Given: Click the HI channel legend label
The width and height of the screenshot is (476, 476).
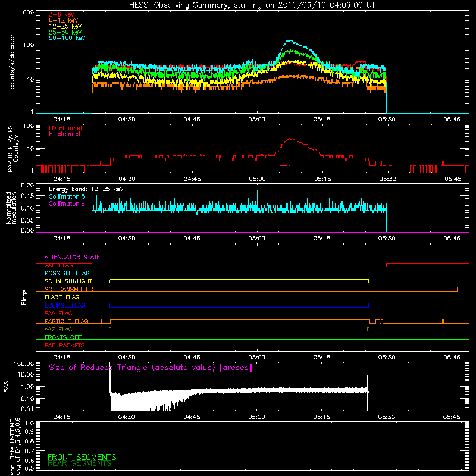Looking at the screenshot, I should pyautogui.click(x=64, y=134).
